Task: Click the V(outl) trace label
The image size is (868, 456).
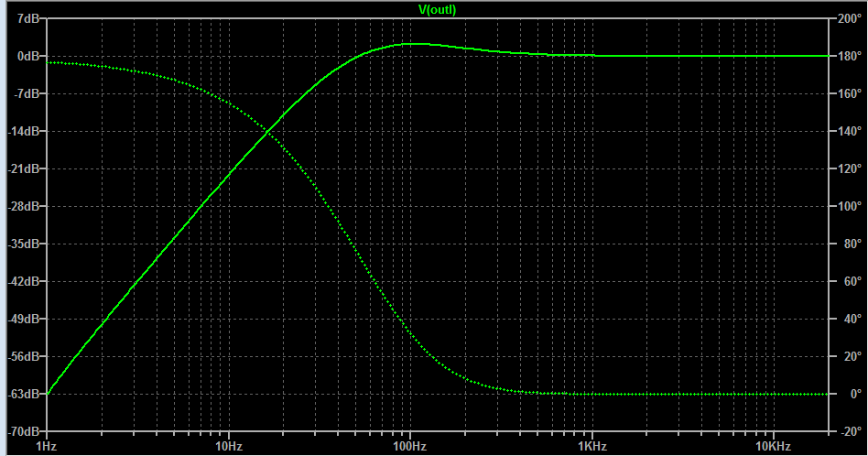Action: 437,9
